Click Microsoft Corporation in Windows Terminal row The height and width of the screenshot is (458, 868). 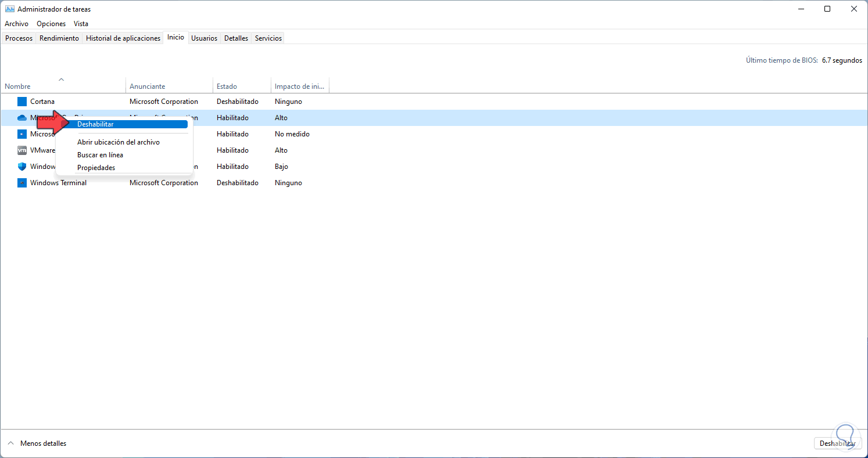pyautogui.click(x=164, y=183)
